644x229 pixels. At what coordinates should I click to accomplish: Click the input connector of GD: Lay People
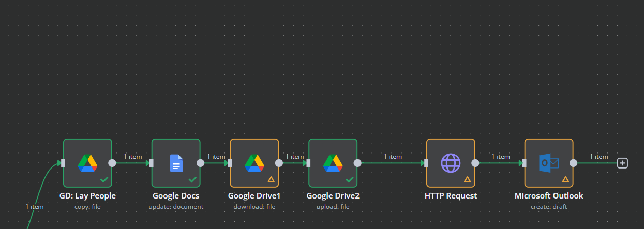63,163
